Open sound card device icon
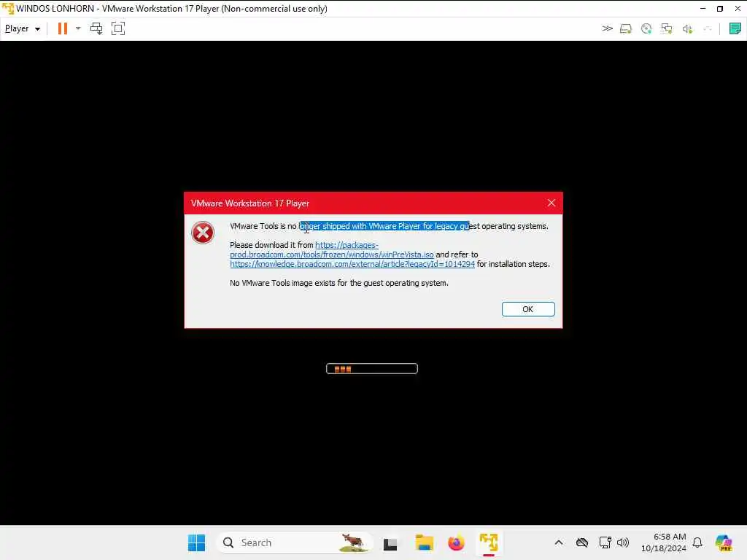Viewport: 747px width, 560px height. coord(687,29)
